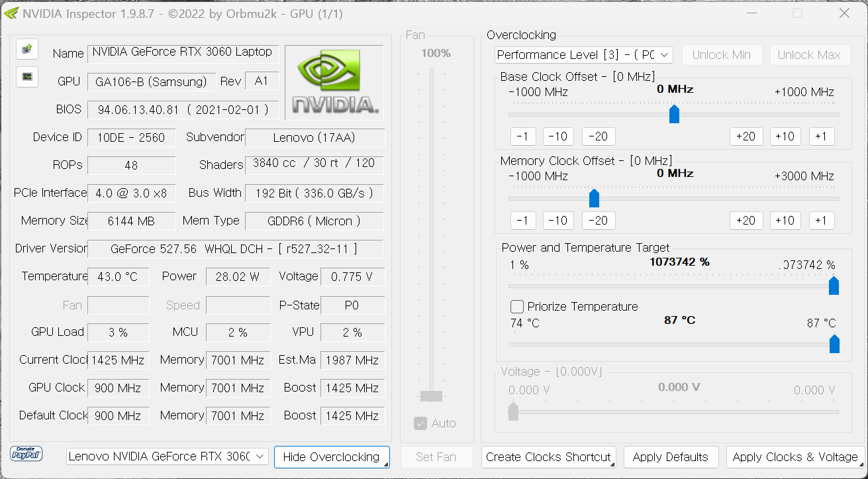
Task: Minimize the NVIDIA Inspector window
Action: pyautogui.click(x=751, y=13)
